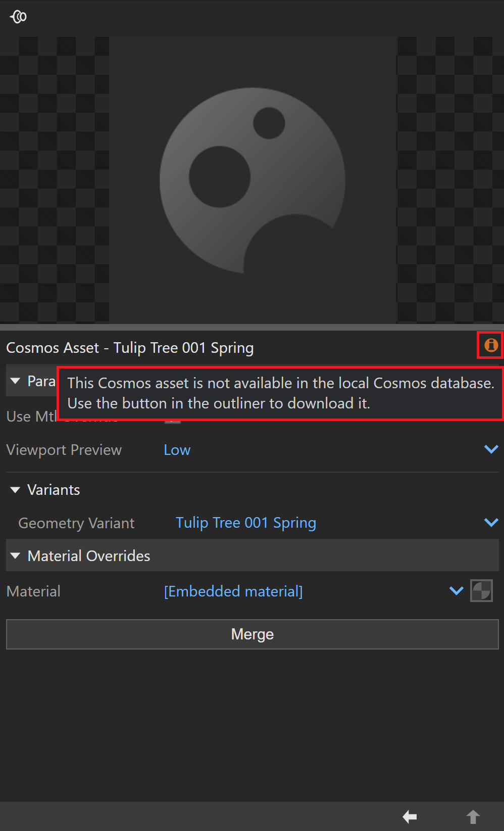504x831 pixels.
Task: Click the orange info warning icon
Action: 491,345
